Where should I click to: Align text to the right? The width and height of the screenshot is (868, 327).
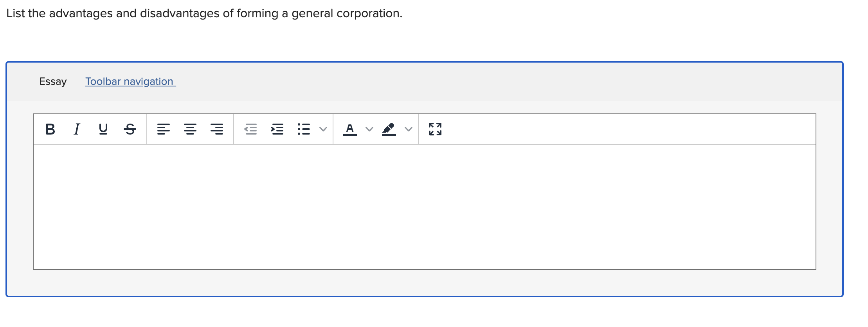pyautogui.click(x=217, y=129)
